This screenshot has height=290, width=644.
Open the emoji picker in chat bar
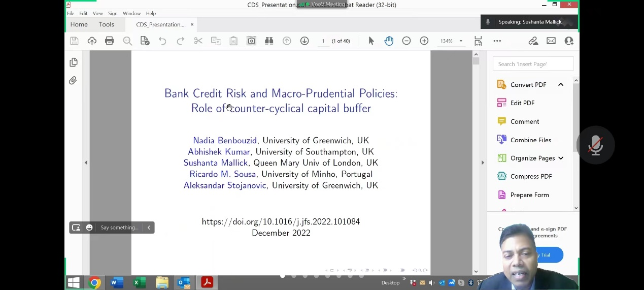89,228
